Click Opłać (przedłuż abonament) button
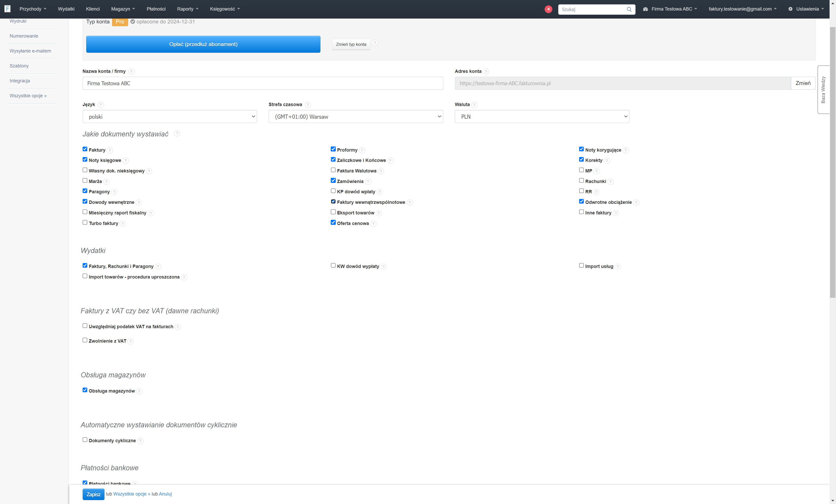836x504 pixels. (x=203, y=44)
